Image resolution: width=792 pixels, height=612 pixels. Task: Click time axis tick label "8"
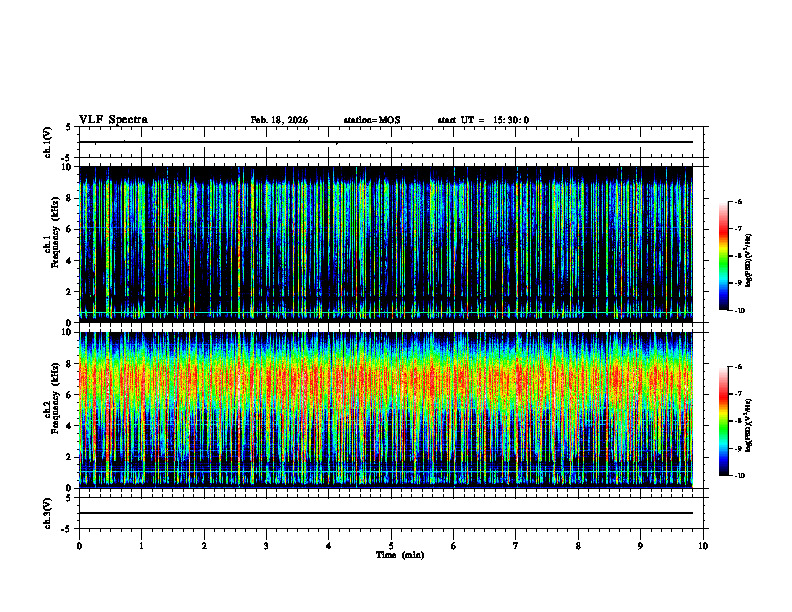point(578,546)
